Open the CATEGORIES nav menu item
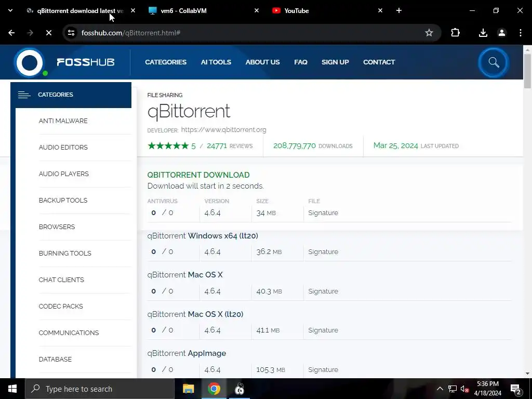Image resolution: width=532 pixels, height=399 pixels. pyautogui.click(x=166, y=62)
